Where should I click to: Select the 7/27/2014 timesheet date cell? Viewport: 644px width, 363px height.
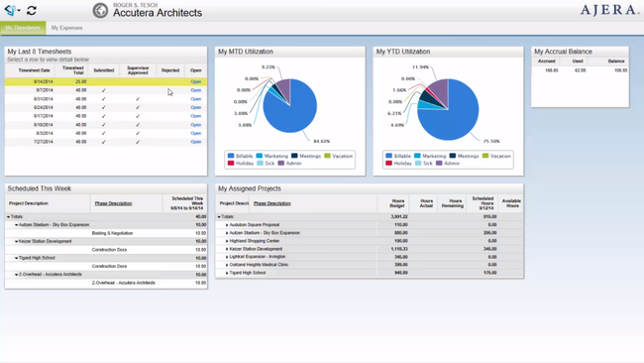(x=44, y=142)
